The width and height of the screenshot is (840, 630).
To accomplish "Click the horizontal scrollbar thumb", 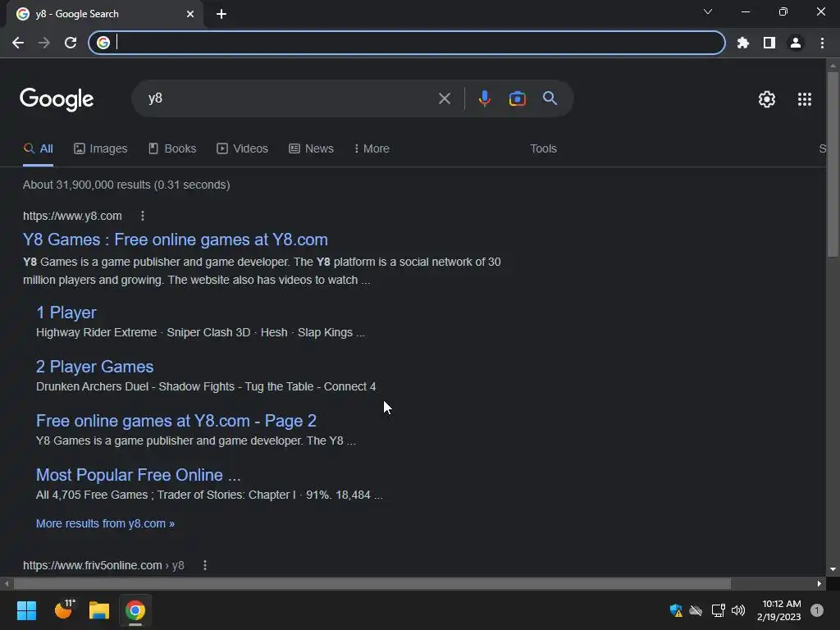I will click(x=372, y=583).
